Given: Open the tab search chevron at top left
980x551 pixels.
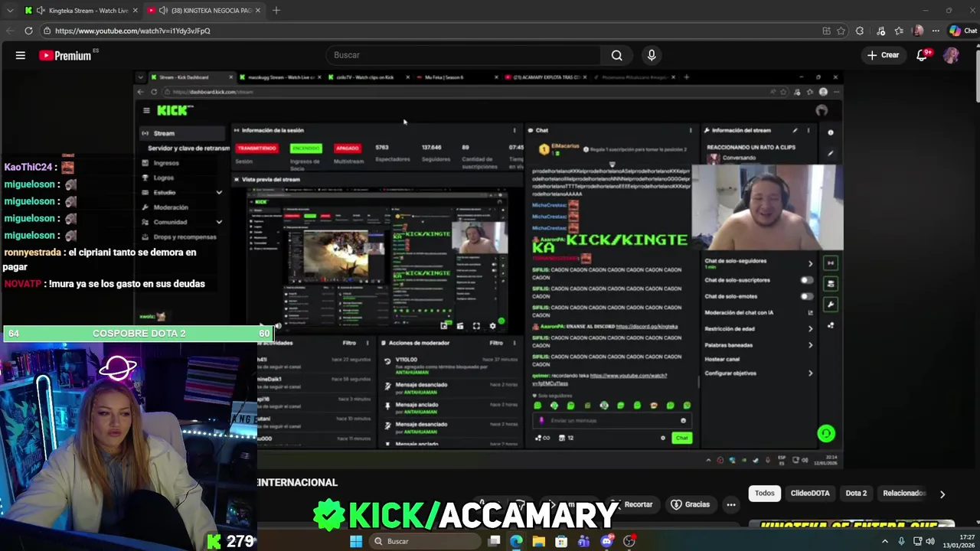Looking at the screenshot, I should (x=9, y=10).
